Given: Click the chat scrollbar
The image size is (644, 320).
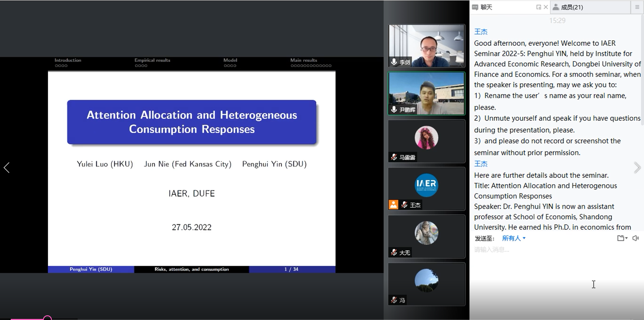Looking at the screenshot, I should point(642,70).
